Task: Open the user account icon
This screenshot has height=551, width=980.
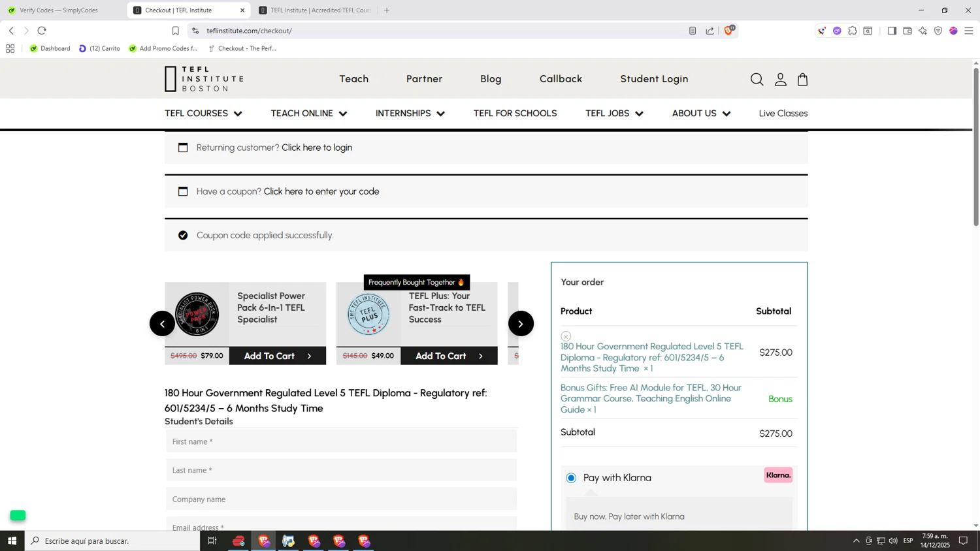Action: click(780, 79)
